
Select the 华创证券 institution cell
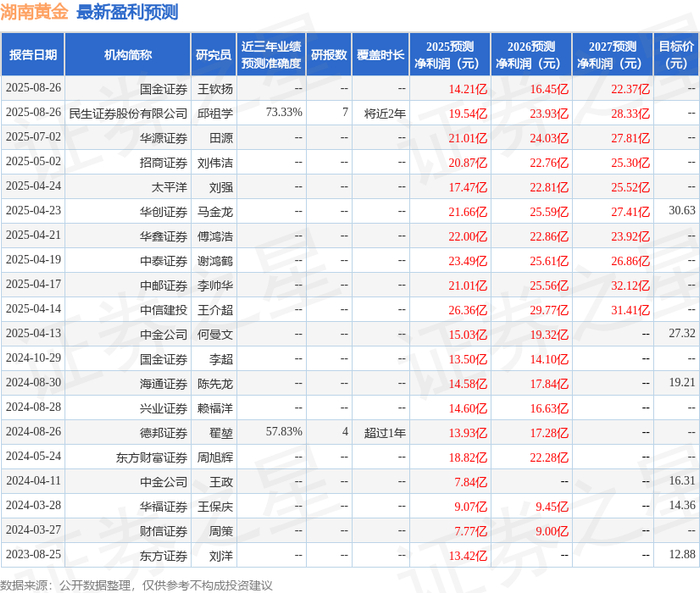[x=163, y=212]
